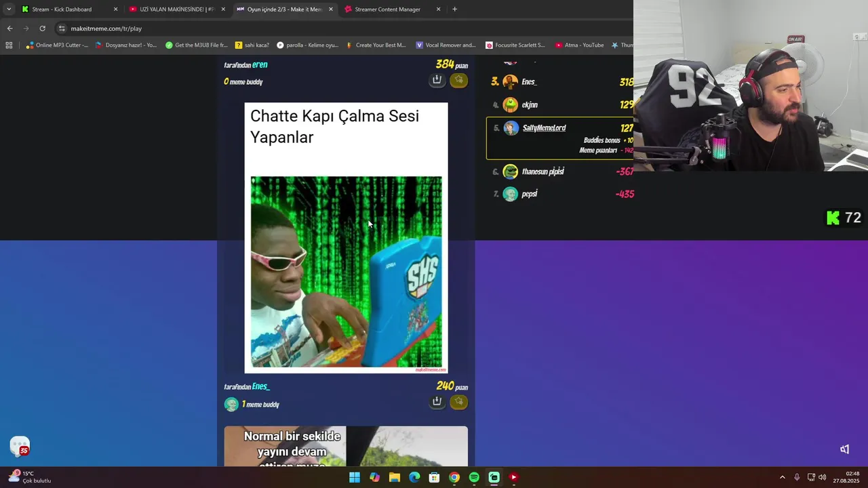Click ekjnn's green avatar in the leaderboard

(x=511, y=105)
